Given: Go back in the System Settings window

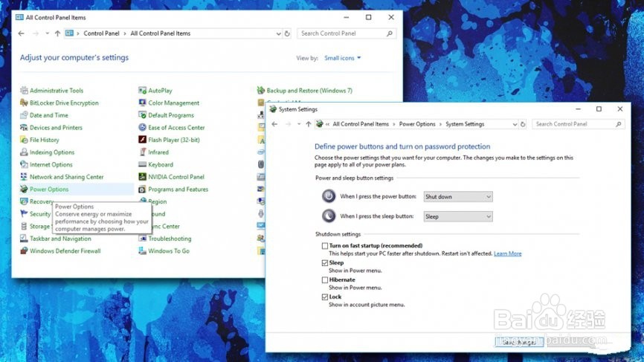Looking at the screenshot, I should point(274,124).
